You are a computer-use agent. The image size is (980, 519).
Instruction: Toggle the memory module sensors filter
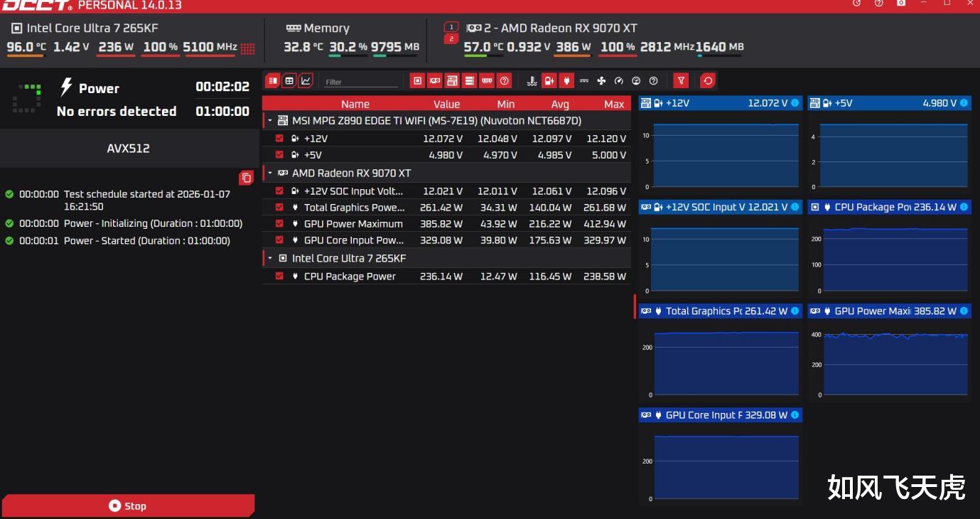click(x=487, y=81)
